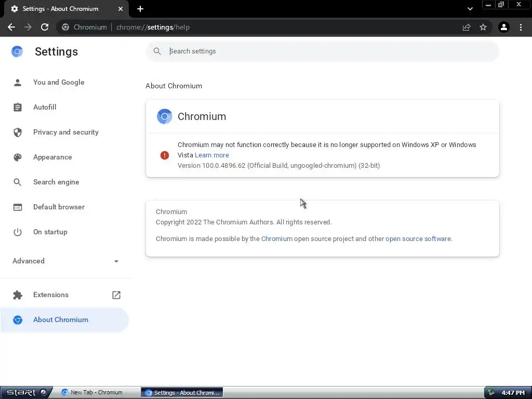532x399 pixels.
Task: Close the Settings - About Chromium tab
Action: pyautogui.click(x=121, y=9)
